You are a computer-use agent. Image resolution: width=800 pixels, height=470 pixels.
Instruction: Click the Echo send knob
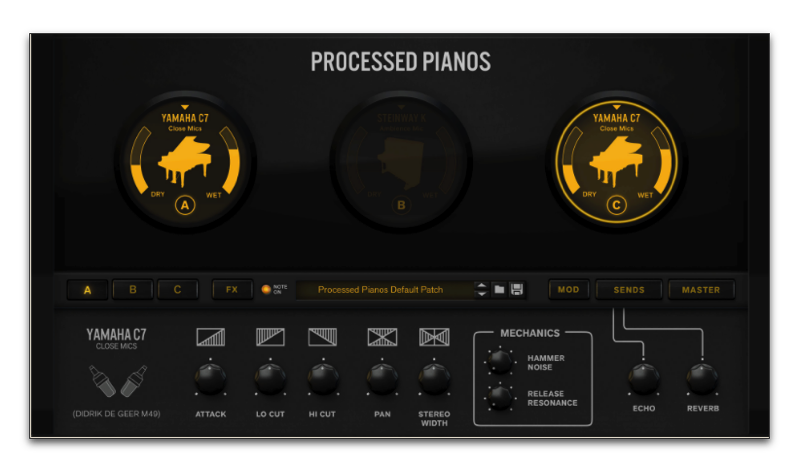tap(643, 379)
